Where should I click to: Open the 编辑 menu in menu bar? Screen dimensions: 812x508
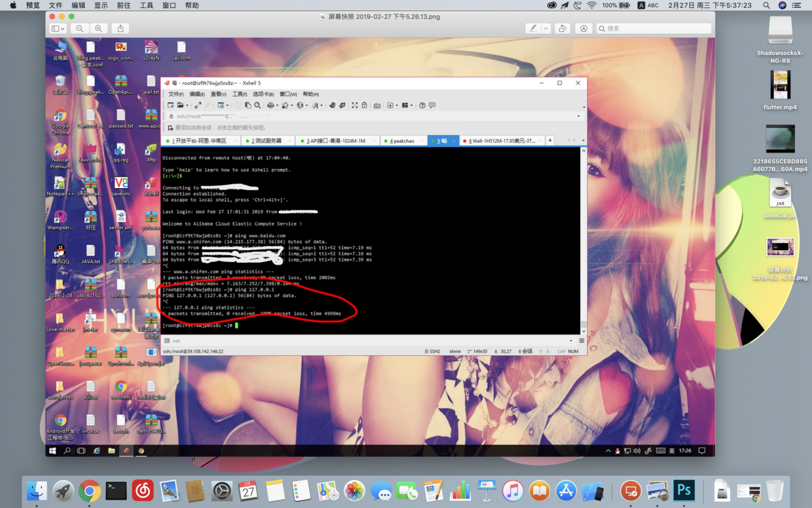coord(79,5)
